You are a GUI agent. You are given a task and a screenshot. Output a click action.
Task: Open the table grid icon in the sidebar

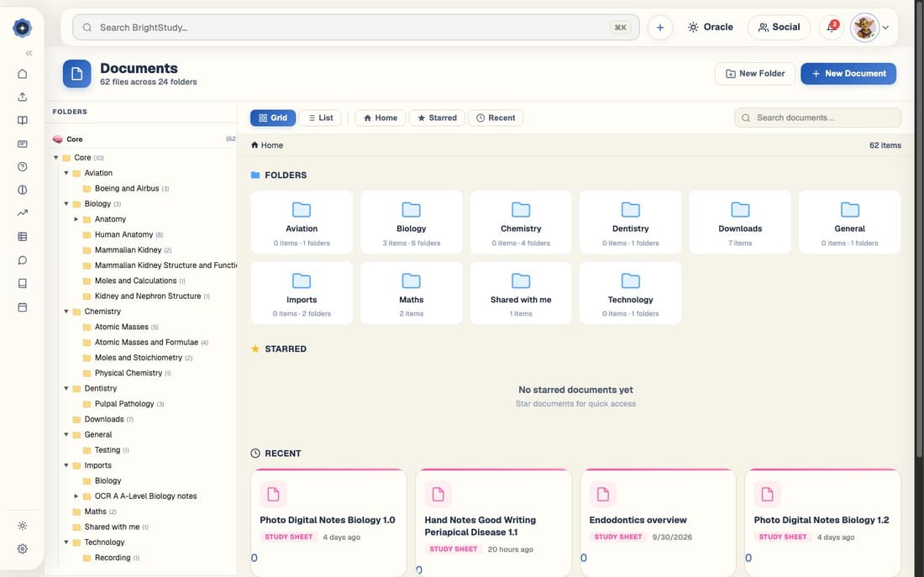tap(23, 236)
